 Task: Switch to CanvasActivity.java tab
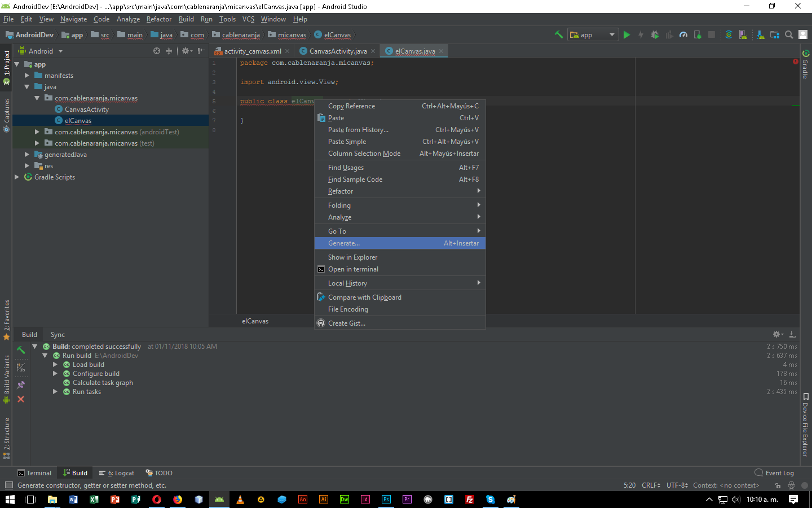(x=338, y=51)
